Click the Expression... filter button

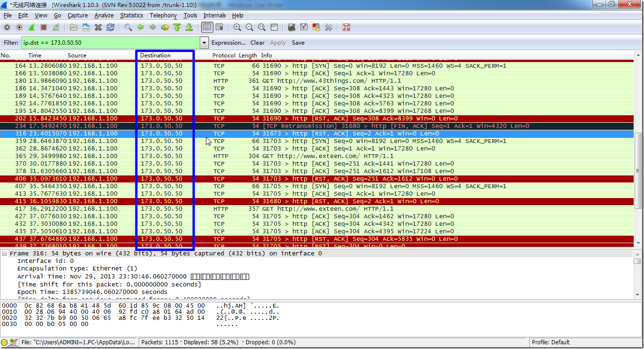click(x=228, y=43)
